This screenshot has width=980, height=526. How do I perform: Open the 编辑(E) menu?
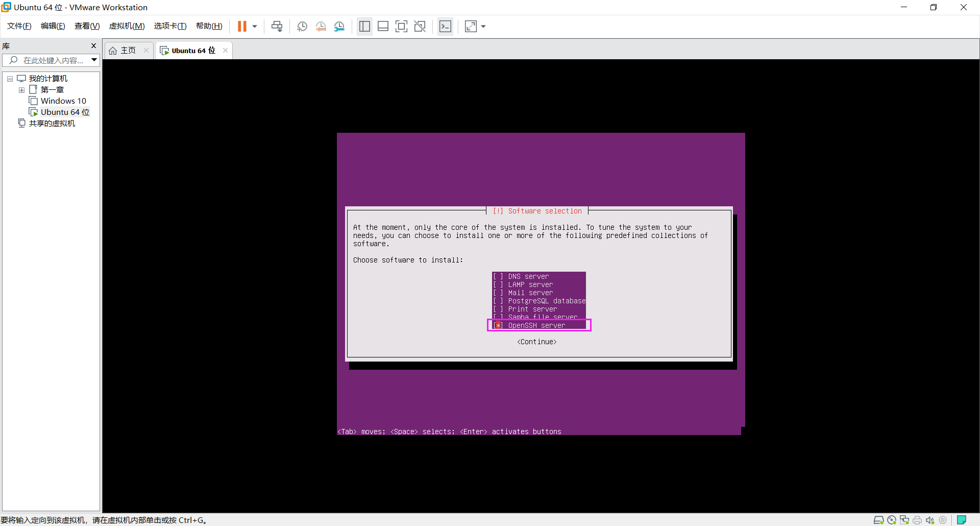[53, 26]
